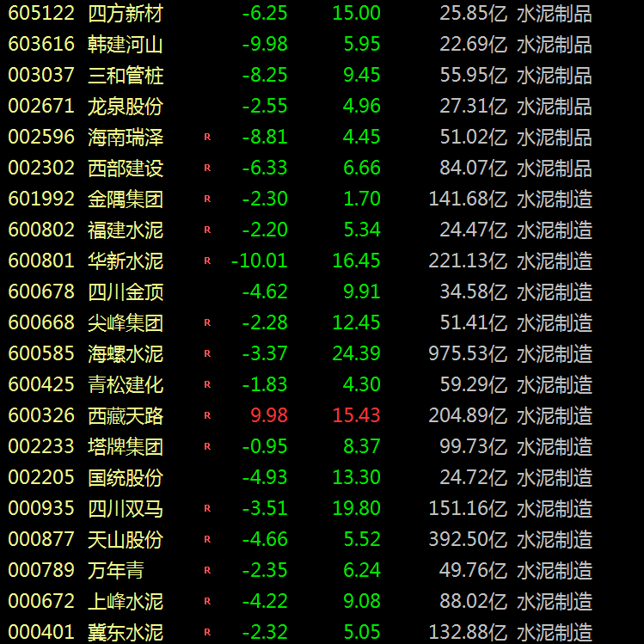Click the R marker beside 金隅集团

pyautogui.click(x=207, y=199)
